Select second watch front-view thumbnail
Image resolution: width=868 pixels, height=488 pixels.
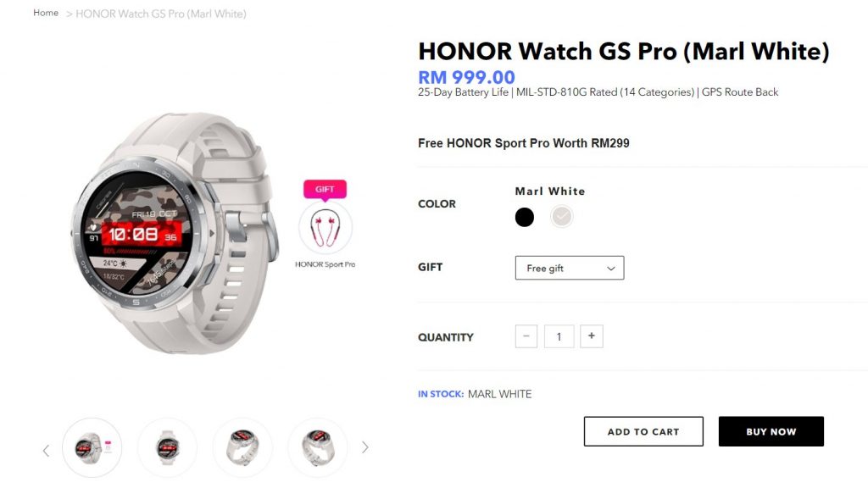point(167,447)
